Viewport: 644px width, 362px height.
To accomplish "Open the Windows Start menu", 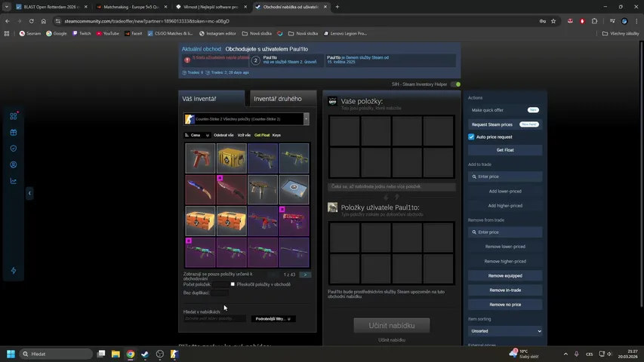I will tap(11, 354).
